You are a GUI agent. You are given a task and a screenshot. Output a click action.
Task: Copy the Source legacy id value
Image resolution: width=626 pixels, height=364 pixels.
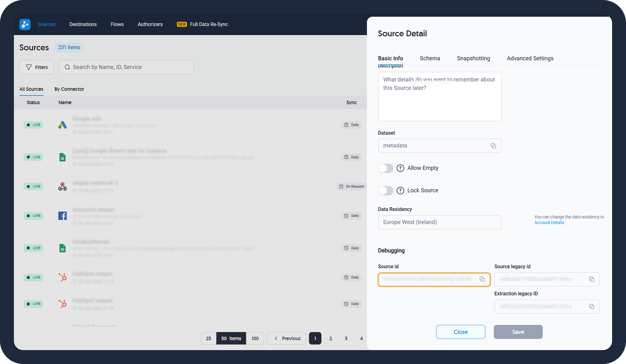click(591, 279)
